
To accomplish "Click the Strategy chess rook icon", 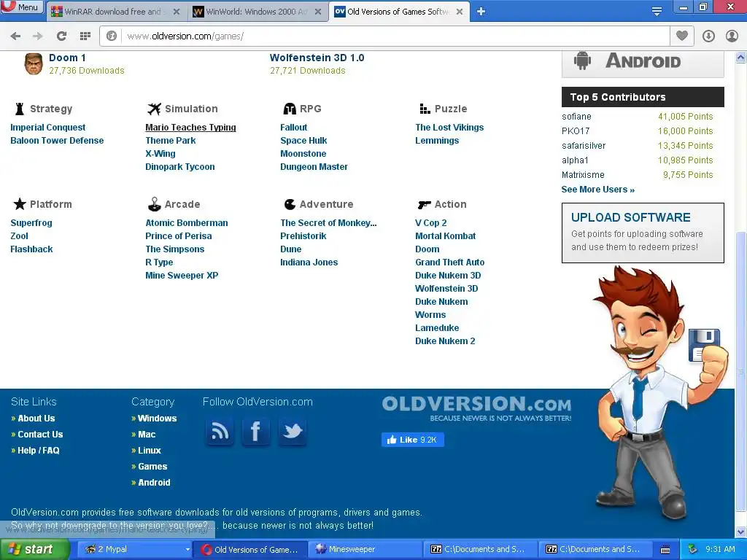I will pyautogui.click(x=20, y=109).
